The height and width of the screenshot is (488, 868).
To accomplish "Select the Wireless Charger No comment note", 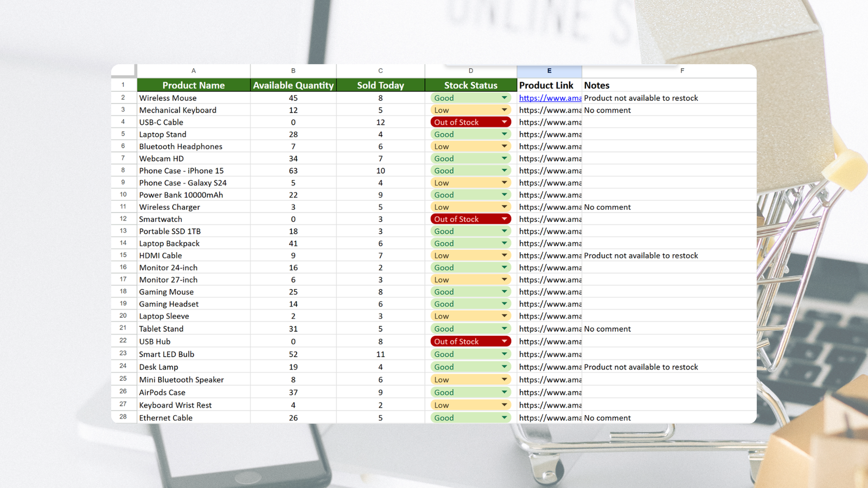I will [669, 207].
